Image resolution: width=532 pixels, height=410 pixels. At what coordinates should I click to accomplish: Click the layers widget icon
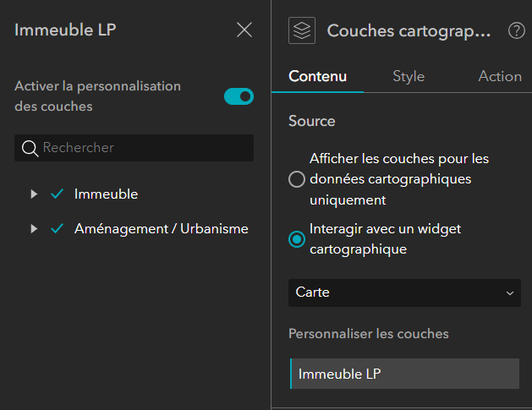click(302, 31)
